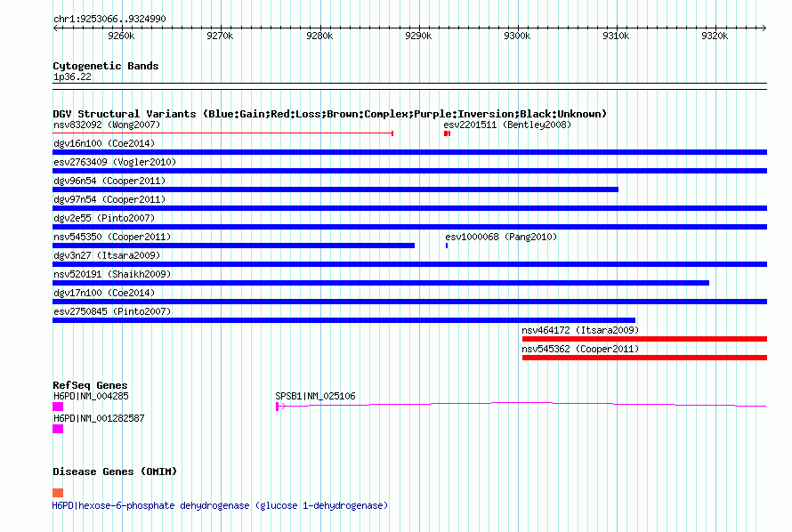
Task: Click the H6PD|NM_004285 magenta exon block
Action: [58, 407]
